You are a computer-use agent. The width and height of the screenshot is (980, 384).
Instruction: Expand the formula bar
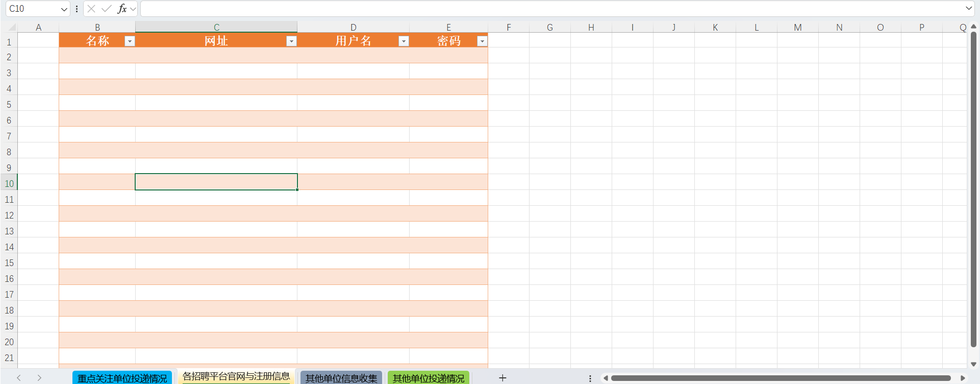(x=968, y=8)
